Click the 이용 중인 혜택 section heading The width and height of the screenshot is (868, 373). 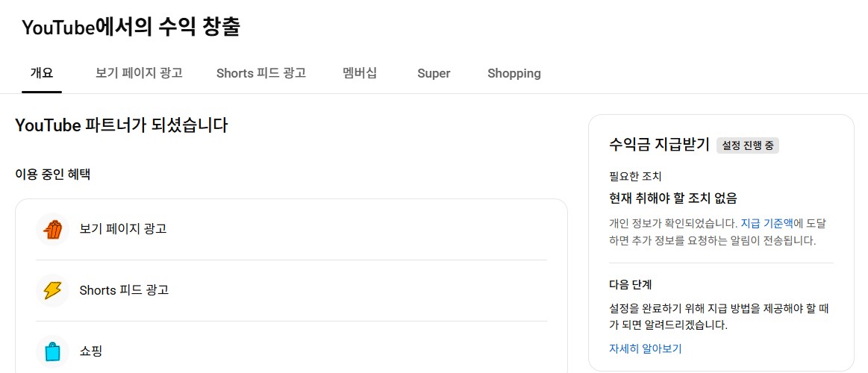click(x=53, y=175)
